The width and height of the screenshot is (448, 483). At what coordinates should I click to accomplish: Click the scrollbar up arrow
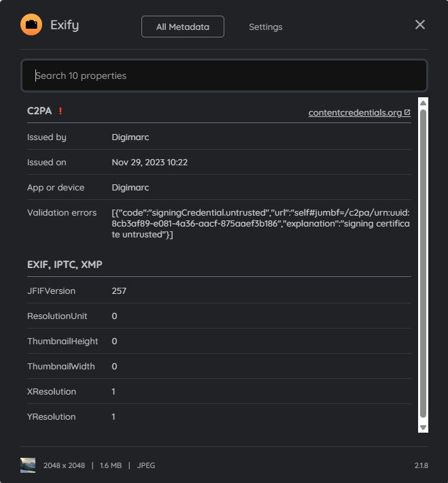click(423, 103)
